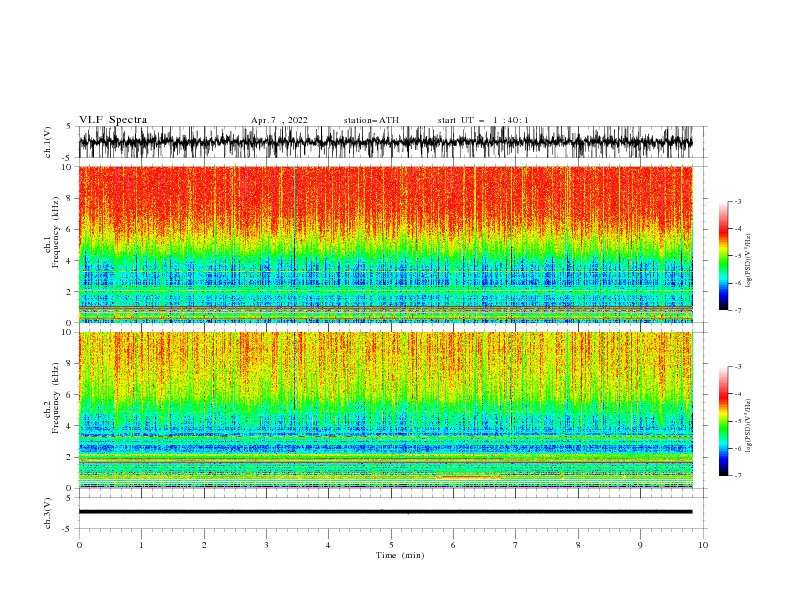Click red horizontal streak in ch.2 near 6 minutes
This screenshot has width=792, height=612.
pos(469,477)
